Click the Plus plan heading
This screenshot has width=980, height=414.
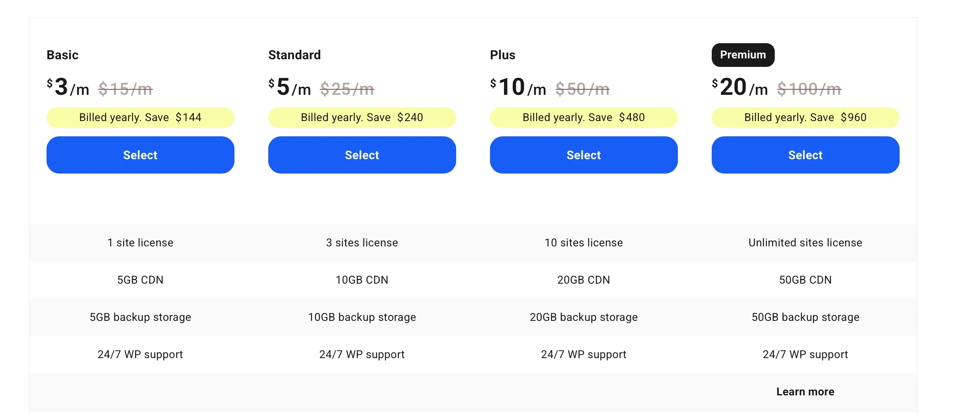[503, 55]
